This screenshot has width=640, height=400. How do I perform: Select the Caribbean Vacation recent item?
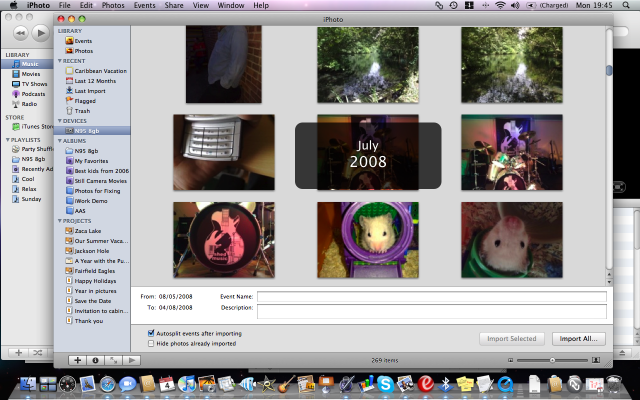[100, 71]
